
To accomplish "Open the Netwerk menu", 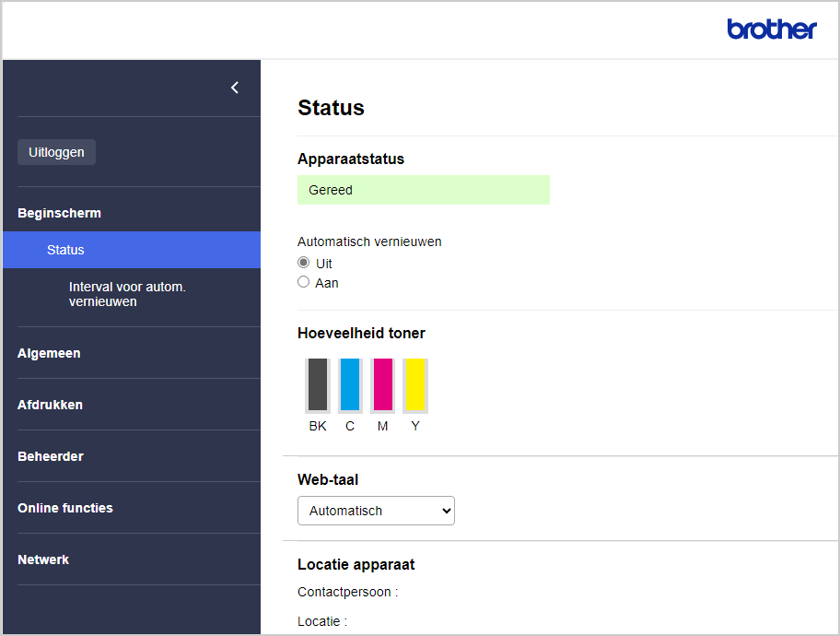I will tap(43, 559).
